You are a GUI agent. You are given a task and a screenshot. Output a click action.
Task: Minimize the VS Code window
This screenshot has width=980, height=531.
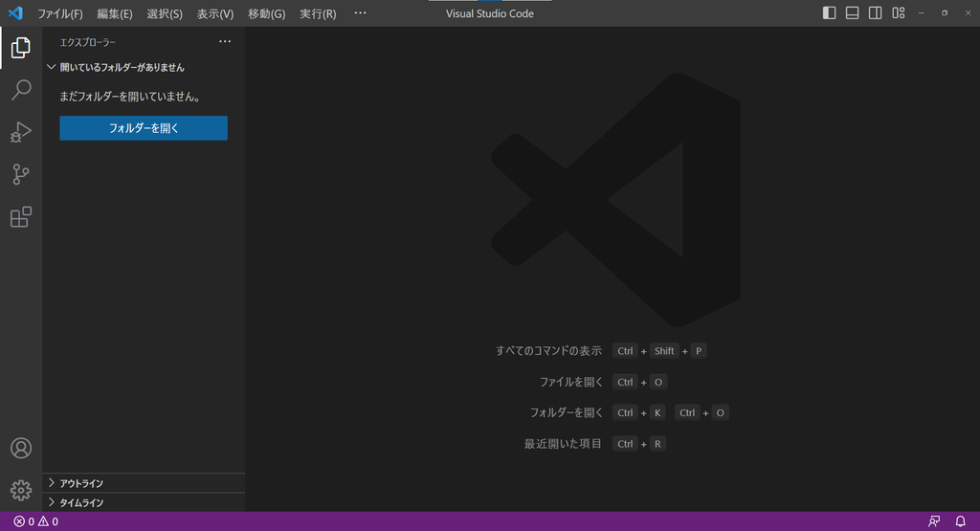tap(922, 13)
